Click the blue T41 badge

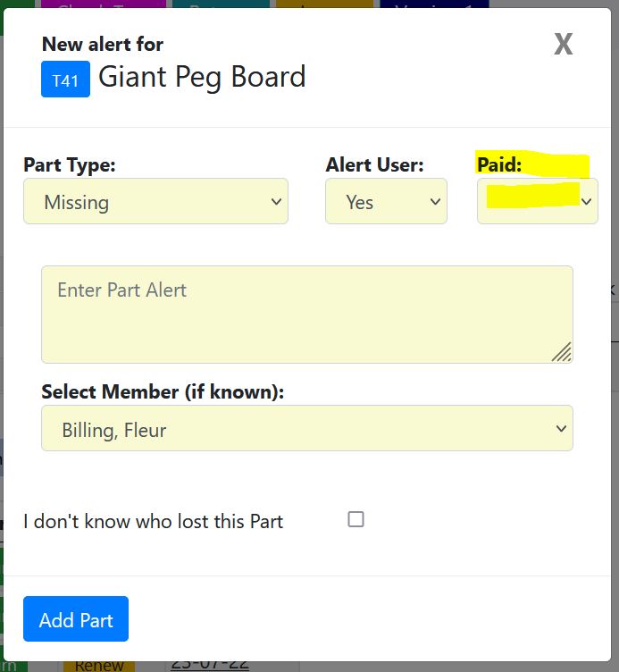(65, 80)
